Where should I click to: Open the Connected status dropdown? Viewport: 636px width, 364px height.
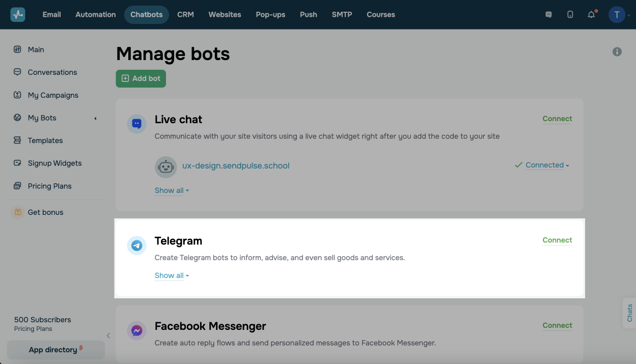547,165
